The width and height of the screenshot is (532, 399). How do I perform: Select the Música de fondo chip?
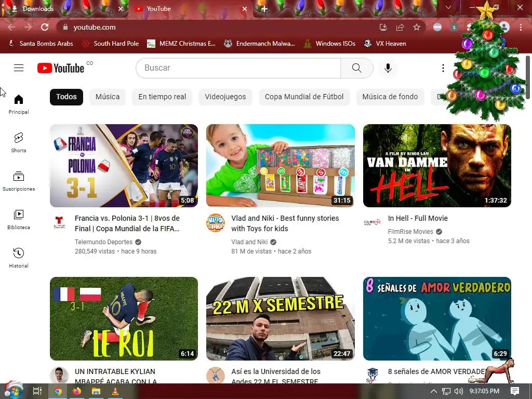[390, 97]
